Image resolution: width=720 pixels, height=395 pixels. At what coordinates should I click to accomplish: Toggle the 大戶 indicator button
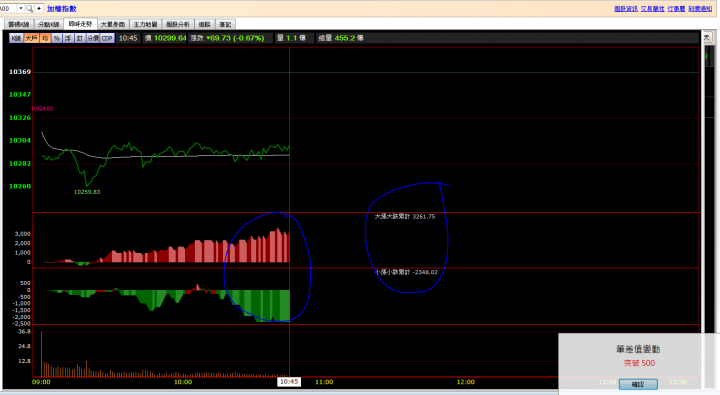(x=31, y=38)
